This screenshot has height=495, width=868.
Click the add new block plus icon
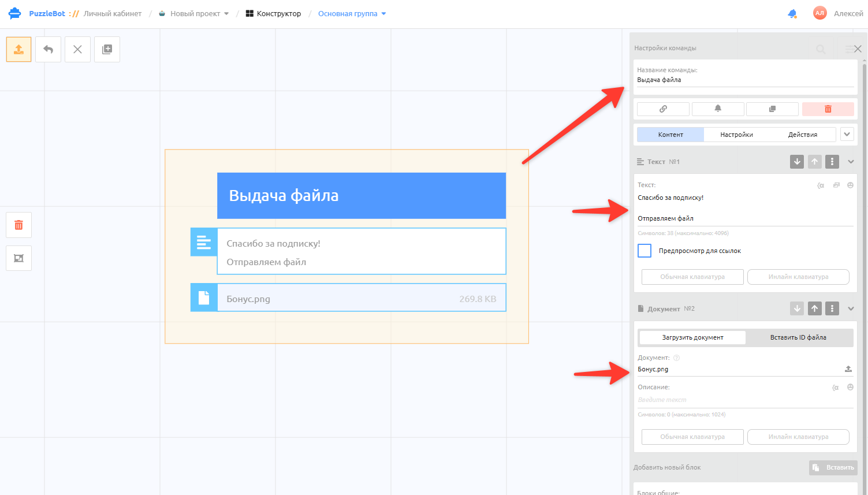point(107,50)
